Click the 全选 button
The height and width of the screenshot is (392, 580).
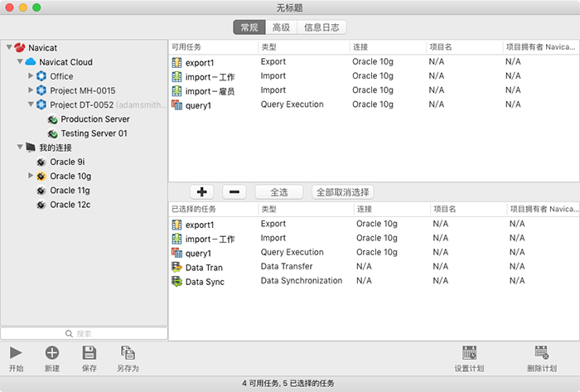(279, 192)
